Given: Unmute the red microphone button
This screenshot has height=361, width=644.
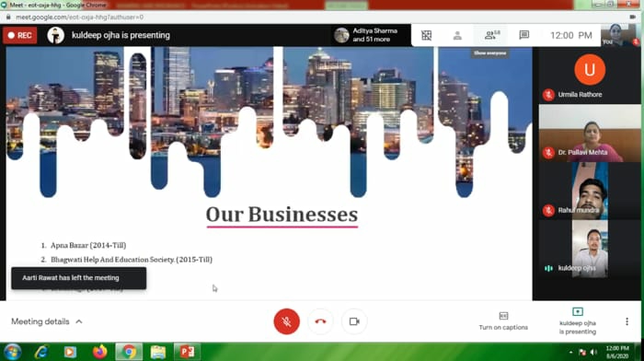Looking at the screenshot, I should pos(286,321).
